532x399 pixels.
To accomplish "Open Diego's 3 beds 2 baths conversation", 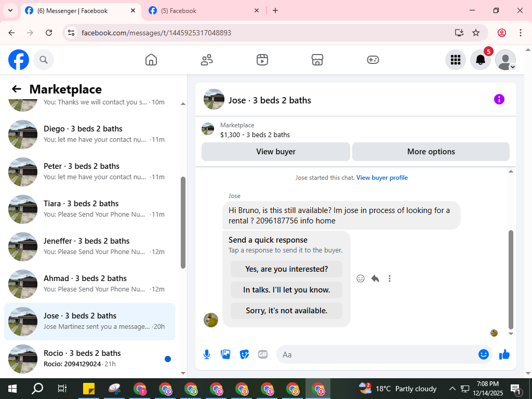I will click(89, 135).
